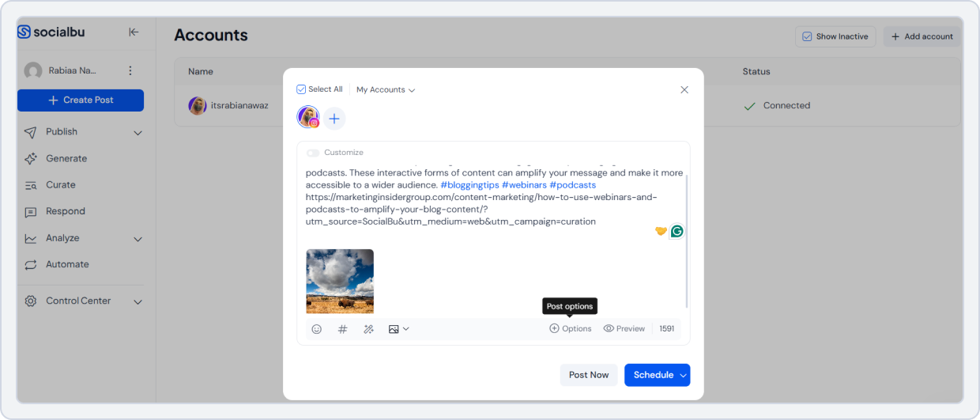Click the attached bison image thumbnail
Screen dimensions: 980x420
(x=340, y=281)
